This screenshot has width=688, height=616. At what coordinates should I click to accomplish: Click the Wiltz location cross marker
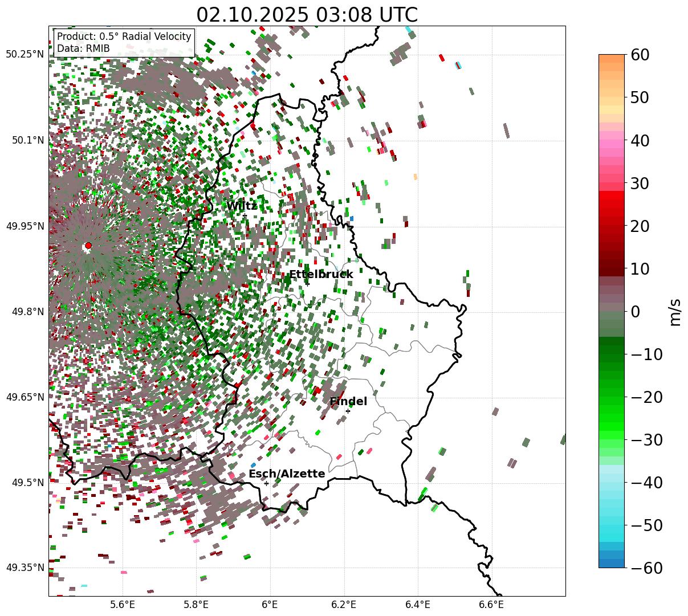click(245, 215)
